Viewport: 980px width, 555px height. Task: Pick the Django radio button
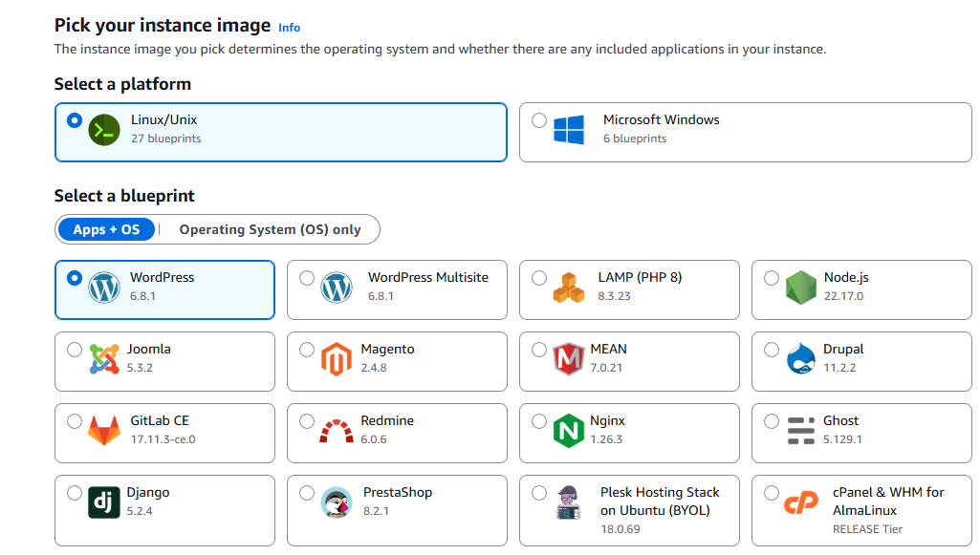coord(75,493)
